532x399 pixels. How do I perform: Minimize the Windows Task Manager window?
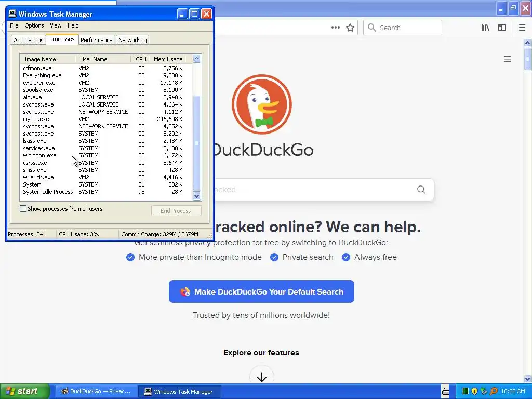182,14
